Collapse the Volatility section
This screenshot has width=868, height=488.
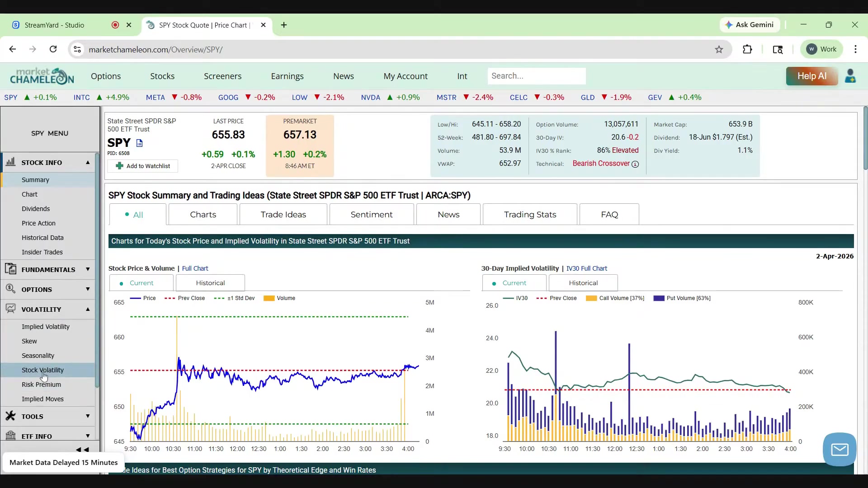[x=88, y=309]
